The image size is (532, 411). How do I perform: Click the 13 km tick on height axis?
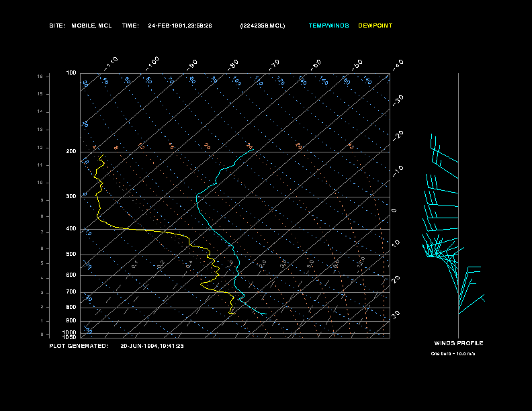tap(40, 130)
